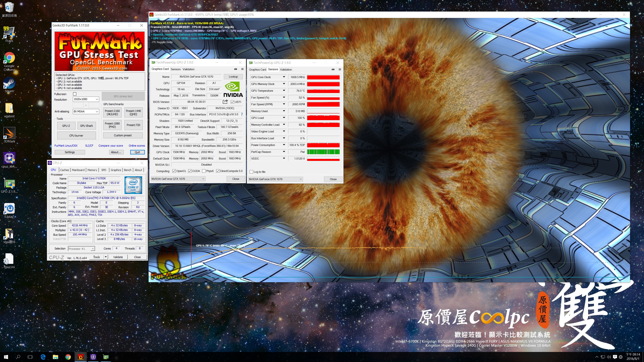Open the Online scores link in FurMark
This screenshot has width=644, height=362.
pyautogui.click(x=137, y=146)
